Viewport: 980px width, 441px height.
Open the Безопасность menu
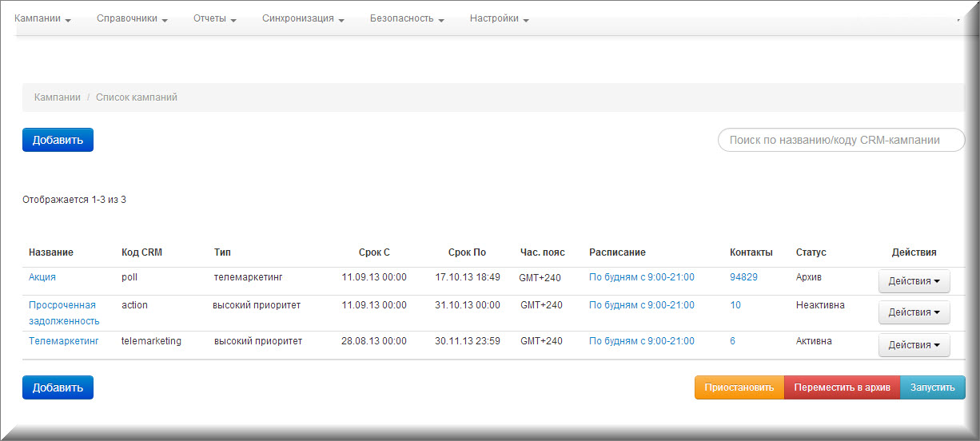tap(406, 18)
